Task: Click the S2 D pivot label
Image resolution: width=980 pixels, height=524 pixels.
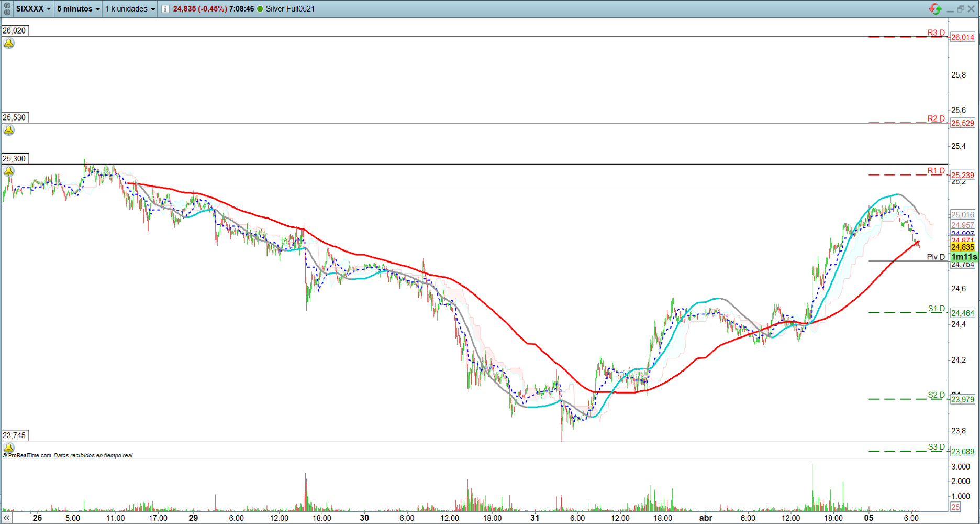Action: coord(937,395)
